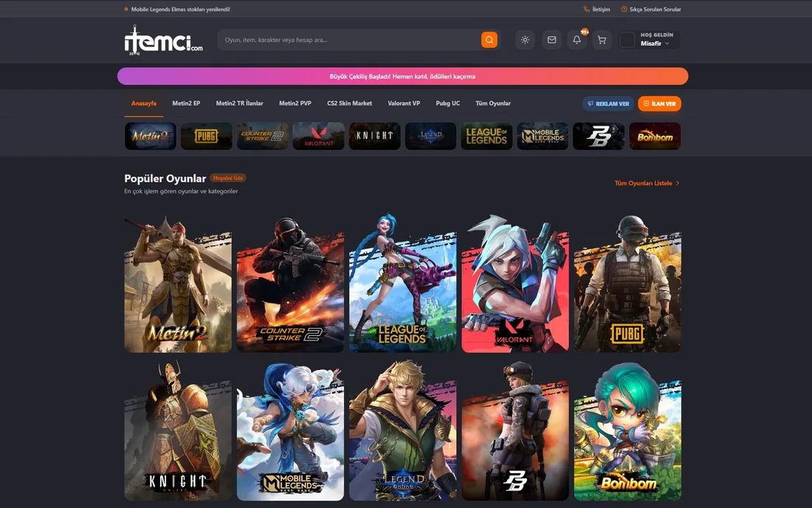This screenshot has height=508, width=812.
Task: Select the small PUBG logo shortcut
Action: click(207, 136)
